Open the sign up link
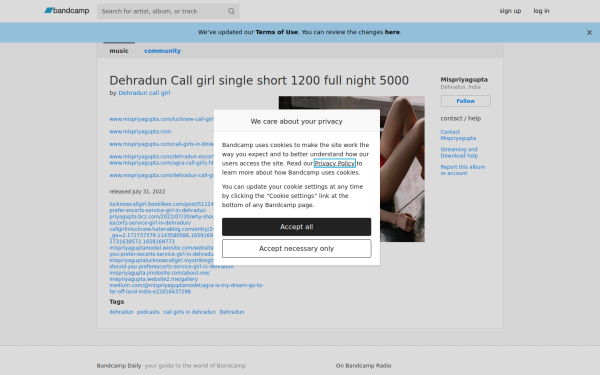600x375 pixels. coord(510,11)
